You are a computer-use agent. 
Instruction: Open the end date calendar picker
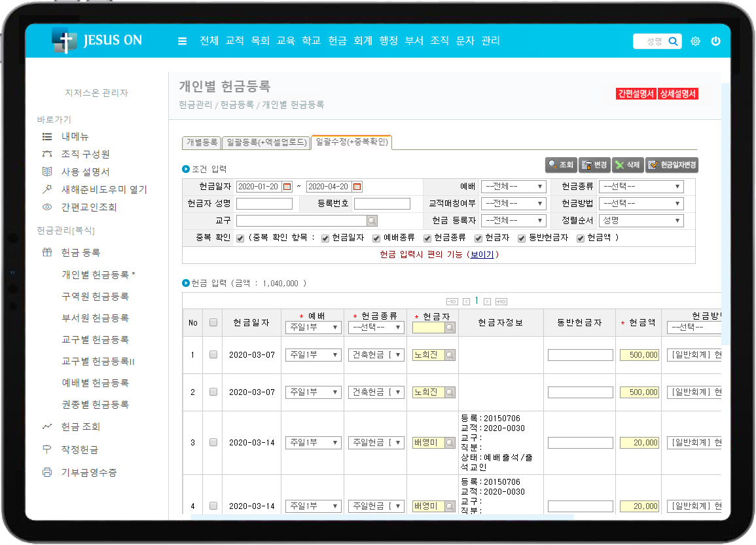coord(357,187)
